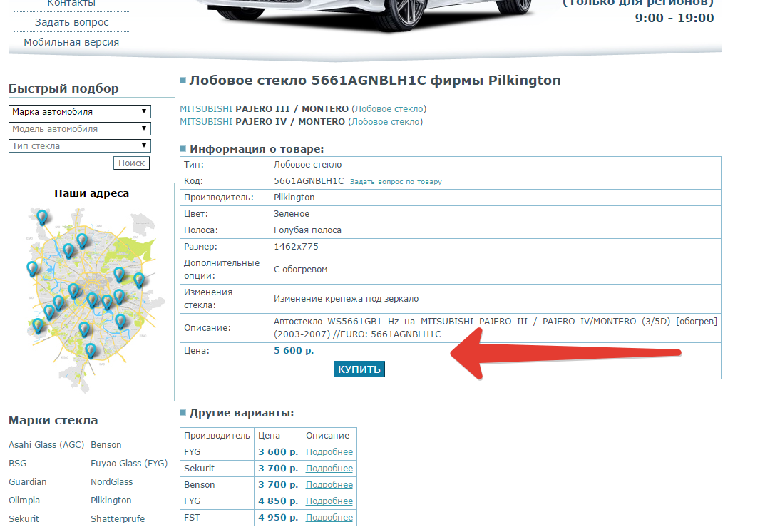The height and width of the screenshot is (532, 775).
Task: Open the Задать вопрос по товару link
Action: (395, 182)
